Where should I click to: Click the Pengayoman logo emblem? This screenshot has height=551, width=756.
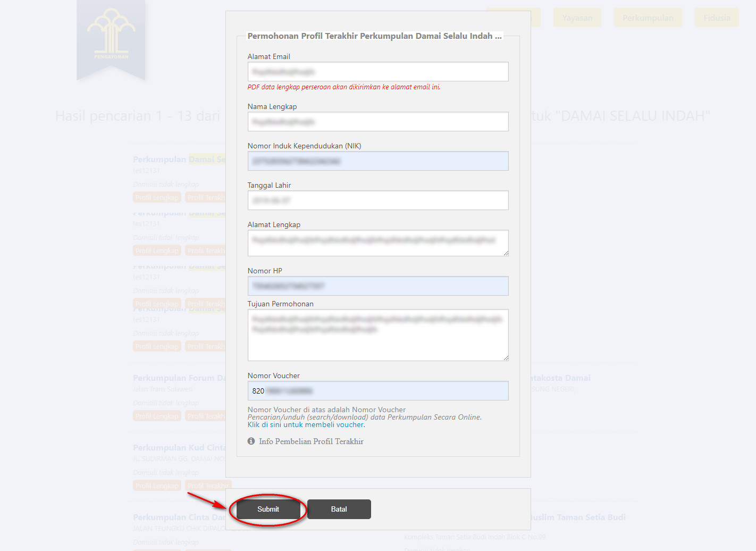point(111,34)
